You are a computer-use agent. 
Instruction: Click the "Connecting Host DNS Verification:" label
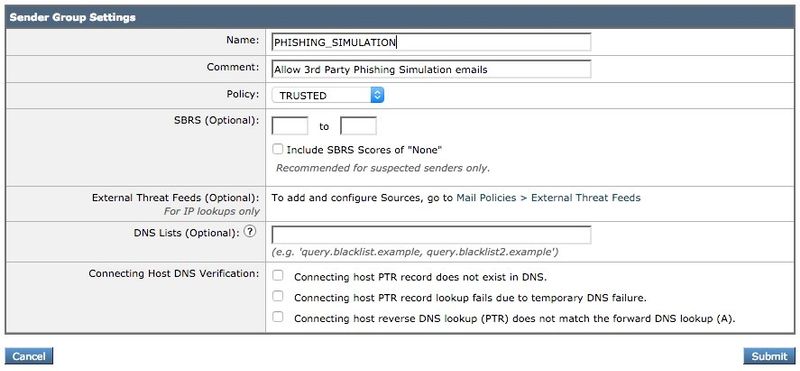tap(173, 274)
